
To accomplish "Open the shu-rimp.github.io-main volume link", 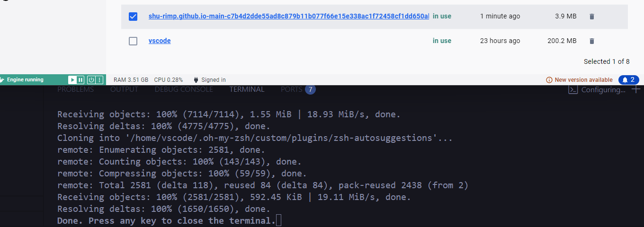I will pyautogui.click(x=289, y=16).
